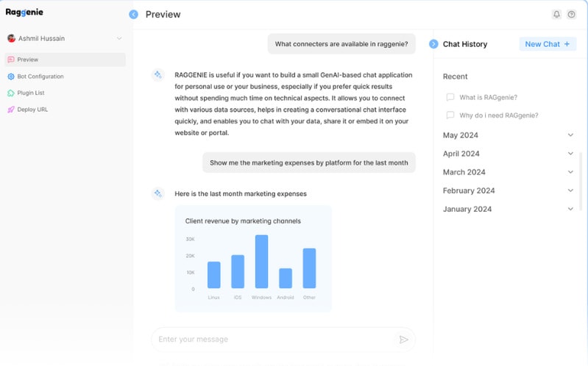Expand the February 2024 chat history
The image size is (588, 366).
pyautogui.click(x=570, y=190)
